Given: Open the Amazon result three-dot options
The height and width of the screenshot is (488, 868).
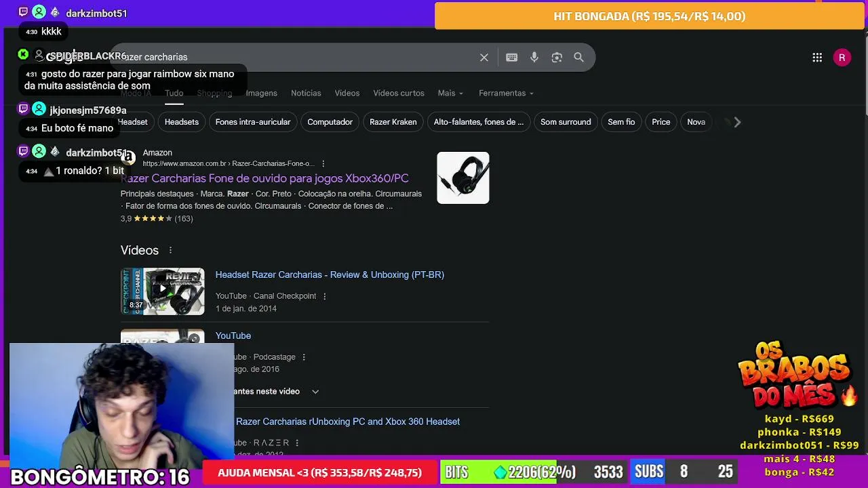Looking at the screenshot, I should 323,163.
